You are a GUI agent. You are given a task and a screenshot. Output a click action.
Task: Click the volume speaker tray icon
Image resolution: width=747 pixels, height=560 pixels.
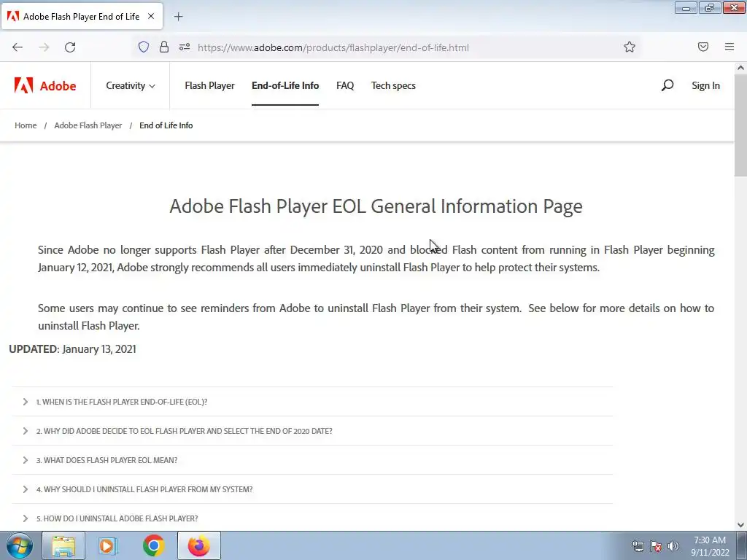(x=673, y=546)
